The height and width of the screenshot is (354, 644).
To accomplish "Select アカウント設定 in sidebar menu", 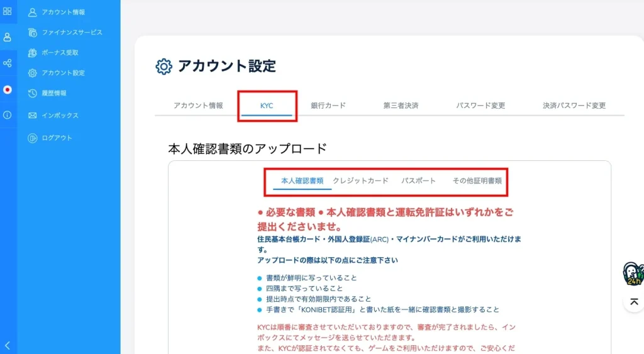I will click(x=64, y=73).
